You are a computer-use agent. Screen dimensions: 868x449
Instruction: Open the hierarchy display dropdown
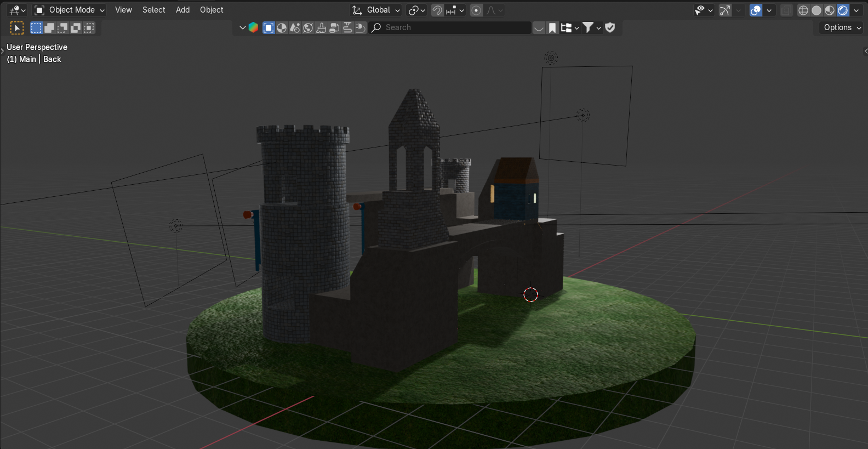point(570,27)
